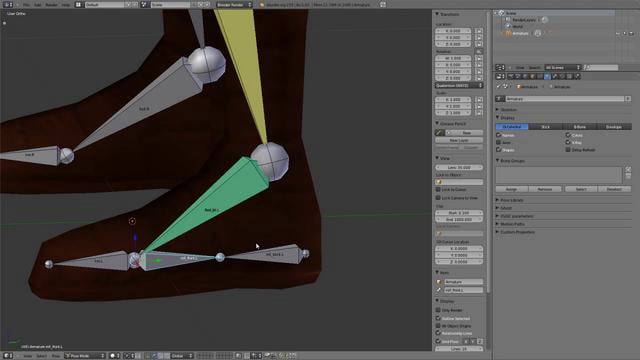This screenshot has height=360, width=640.
Task: Click the add bone group plus icon
Action: [628, 169]
